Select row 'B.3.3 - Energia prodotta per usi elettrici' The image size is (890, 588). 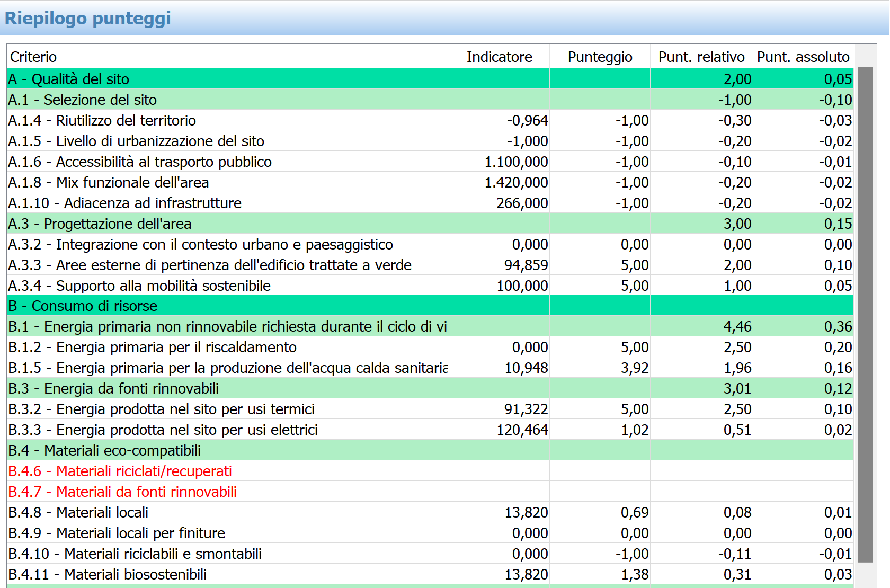[430, 430]
